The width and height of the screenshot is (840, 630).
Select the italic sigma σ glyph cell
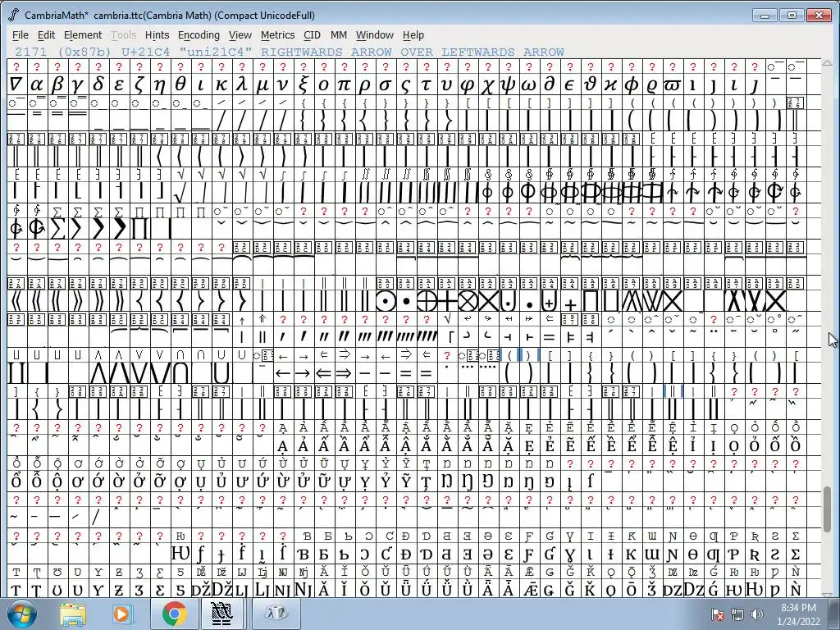[386, 84]
